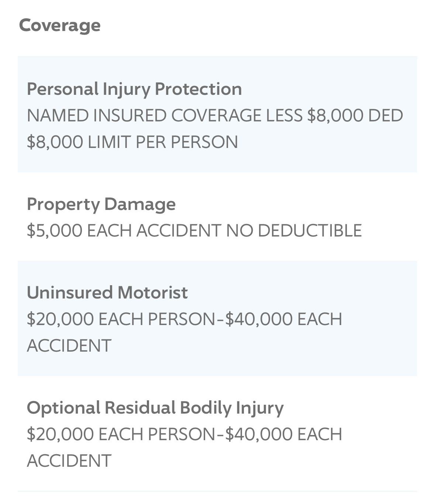Viewport: 435px width, 504px height.
Task: Click ACCIDENT word under Optional Residual Bodily Injury
Action: pos(69,461)
